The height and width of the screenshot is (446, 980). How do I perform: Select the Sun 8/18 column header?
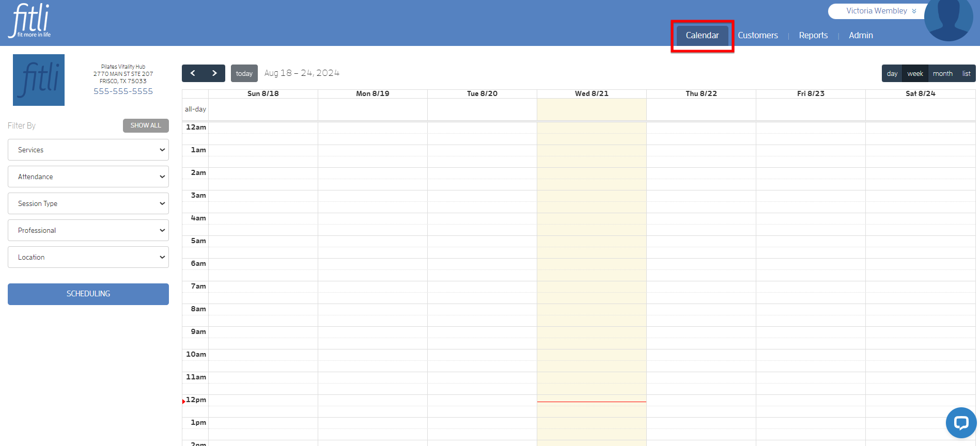click(263, 93)
